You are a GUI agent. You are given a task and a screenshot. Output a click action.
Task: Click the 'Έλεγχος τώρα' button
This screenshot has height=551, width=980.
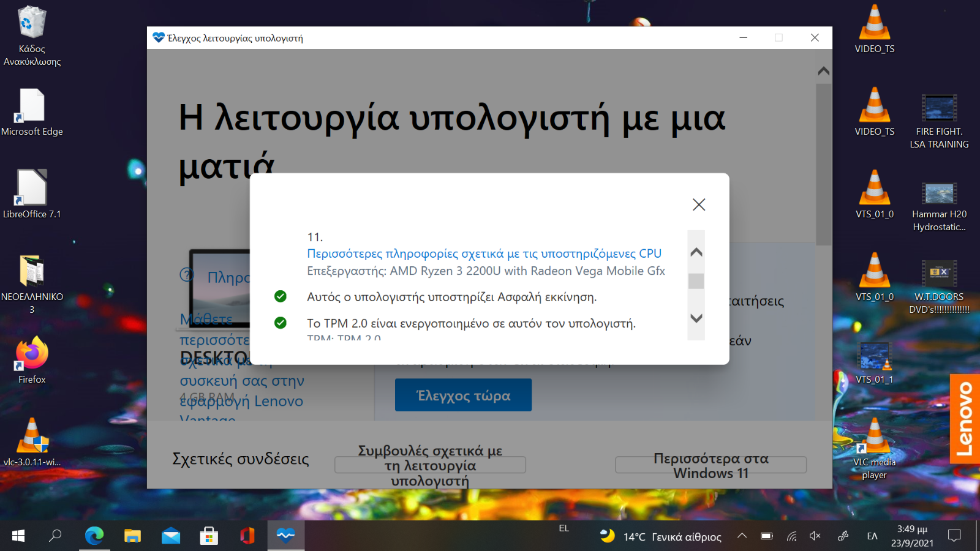pos(463,395)
